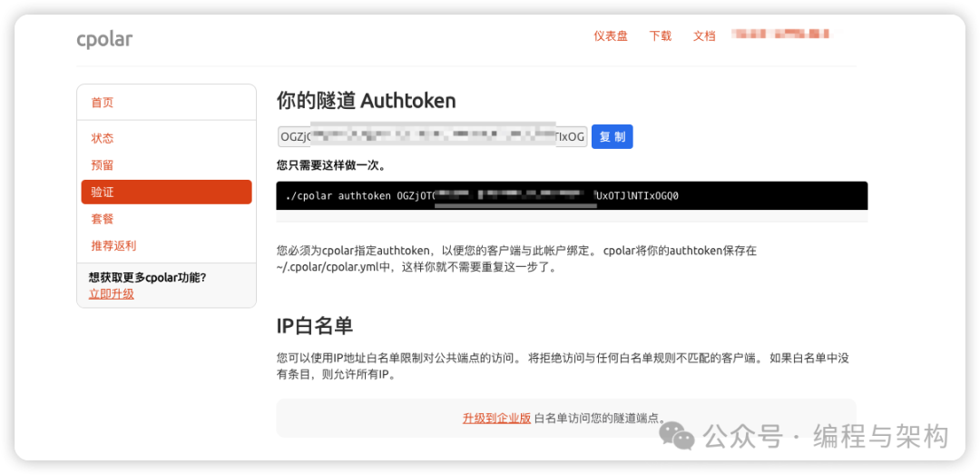Click the 升级到企业版 link
Screen dimensions: 980x475
(497, 418)
